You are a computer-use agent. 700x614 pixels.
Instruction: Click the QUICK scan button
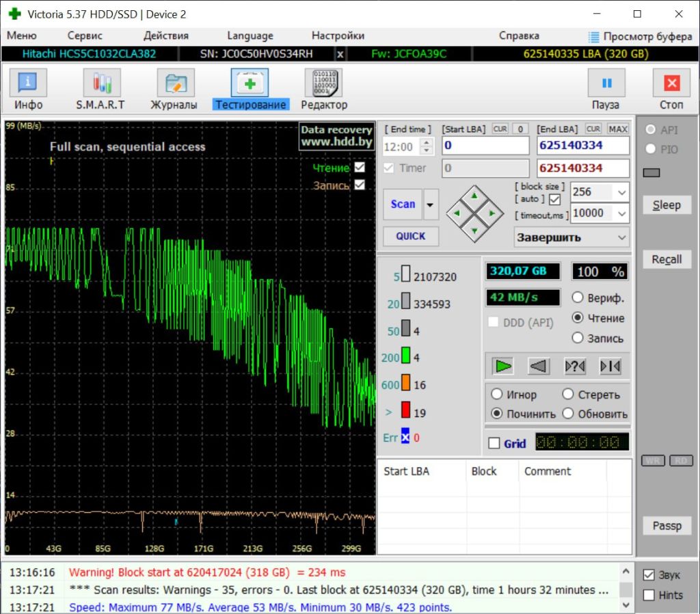(x=411, y=236)
